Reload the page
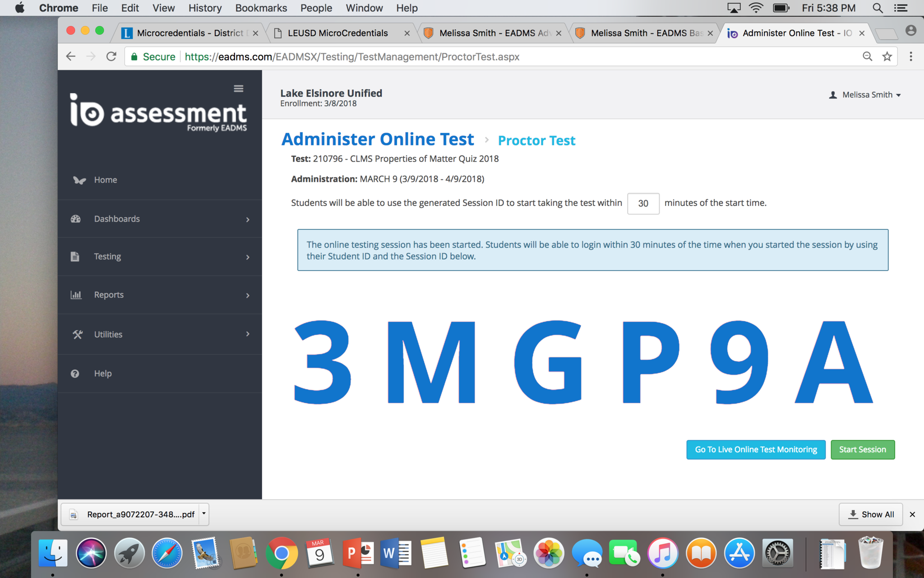The height and width of the screenshot is (578, 924). pos(111,56)
